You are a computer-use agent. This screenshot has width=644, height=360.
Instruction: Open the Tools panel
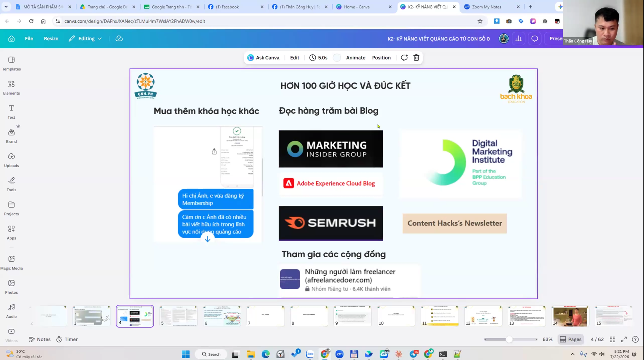(x=11, y=184)
